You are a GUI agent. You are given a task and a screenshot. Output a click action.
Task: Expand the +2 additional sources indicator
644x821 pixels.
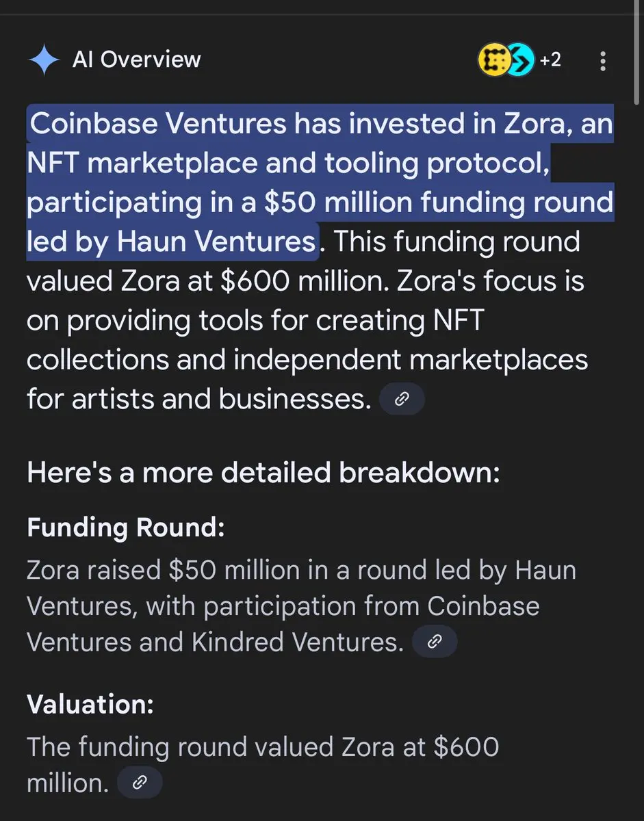click(x=550, y=60)
